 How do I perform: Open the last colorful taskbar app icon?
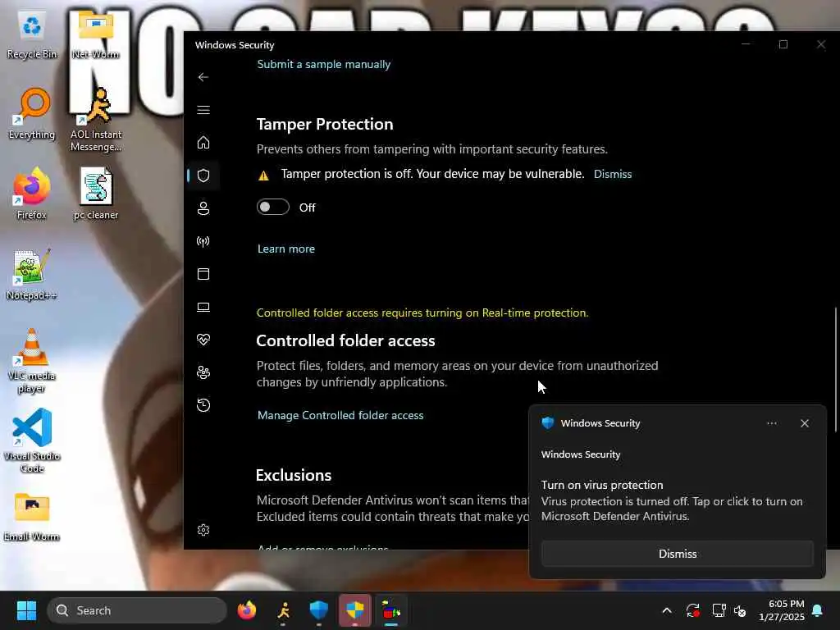pyautogui.click(x=391, y=610)
